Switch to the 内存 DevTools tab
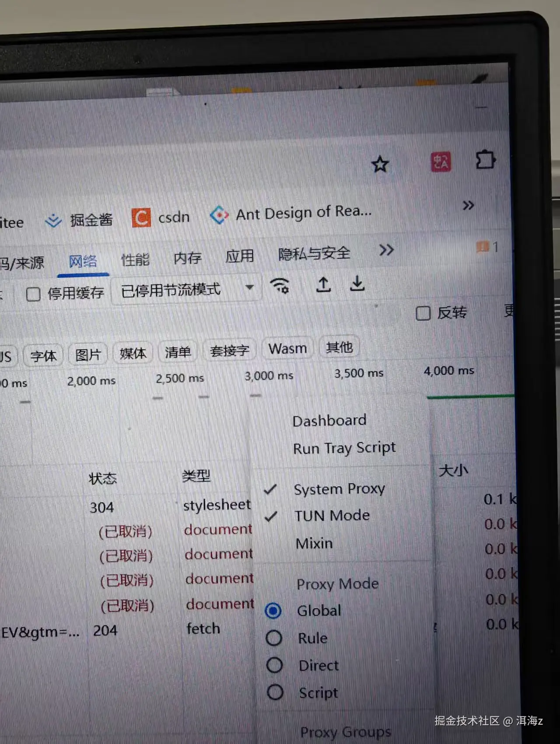The height and width of the screenshot is (744, 560). point(187,258)
